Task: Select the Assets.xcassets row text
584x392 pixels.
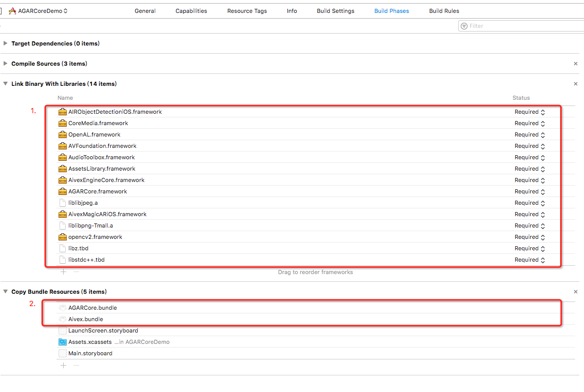Action: [x=90, y=342]
